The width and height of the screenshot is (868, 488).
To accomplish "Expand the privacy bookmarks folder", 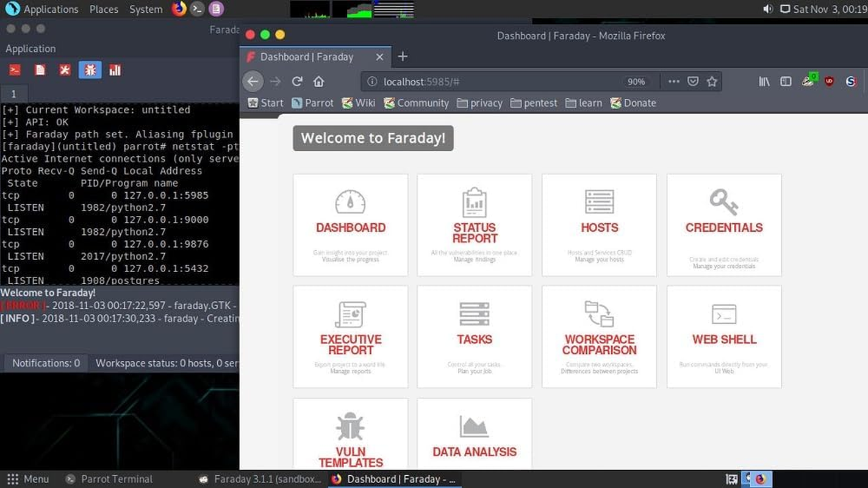I will [479, 103].
